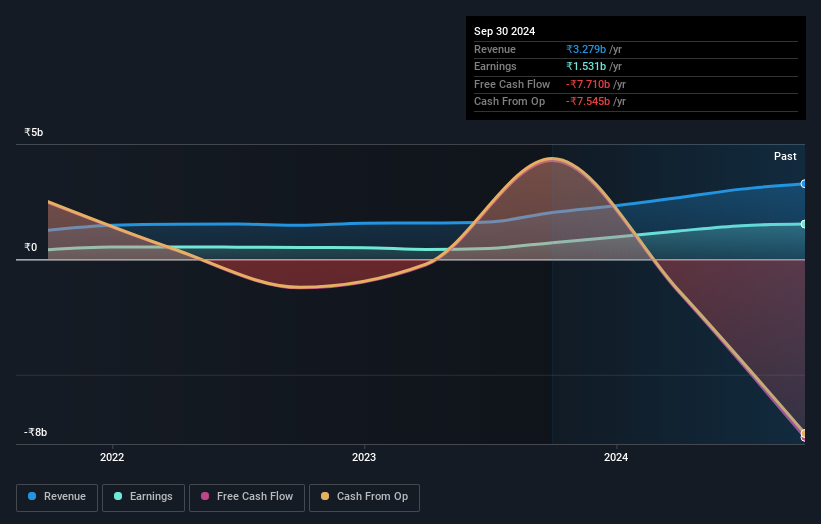Select the Cash From Op endpoint marker

click(x=804, y=433)
